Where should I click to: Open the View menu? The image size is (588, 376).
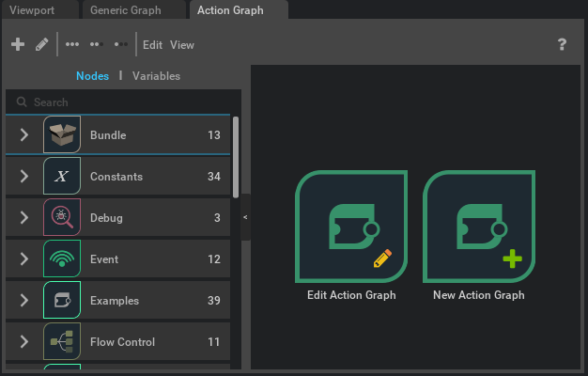(x=182, y=44)
